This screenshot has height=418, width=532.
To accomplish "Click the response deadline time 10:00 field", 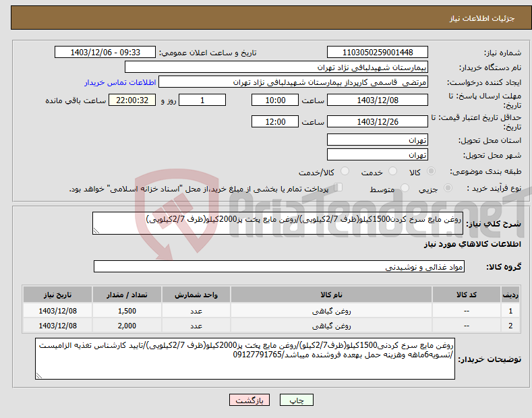I will (275, 100).
